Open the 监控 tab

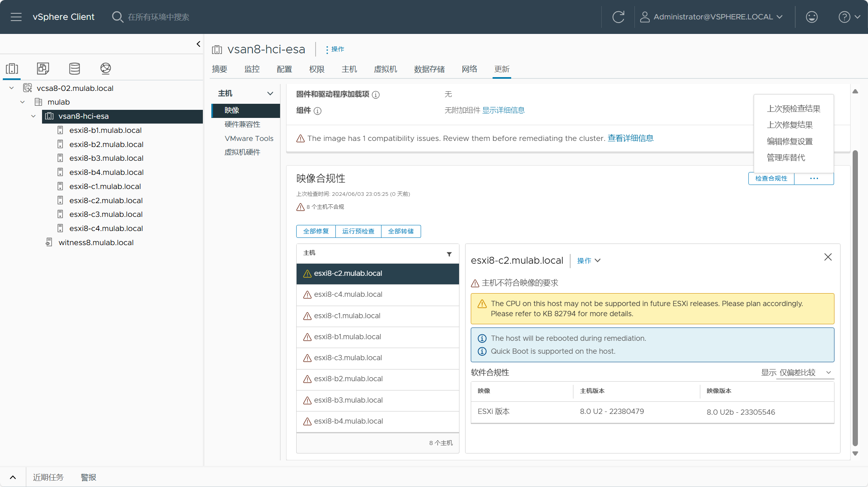point(252,69)
